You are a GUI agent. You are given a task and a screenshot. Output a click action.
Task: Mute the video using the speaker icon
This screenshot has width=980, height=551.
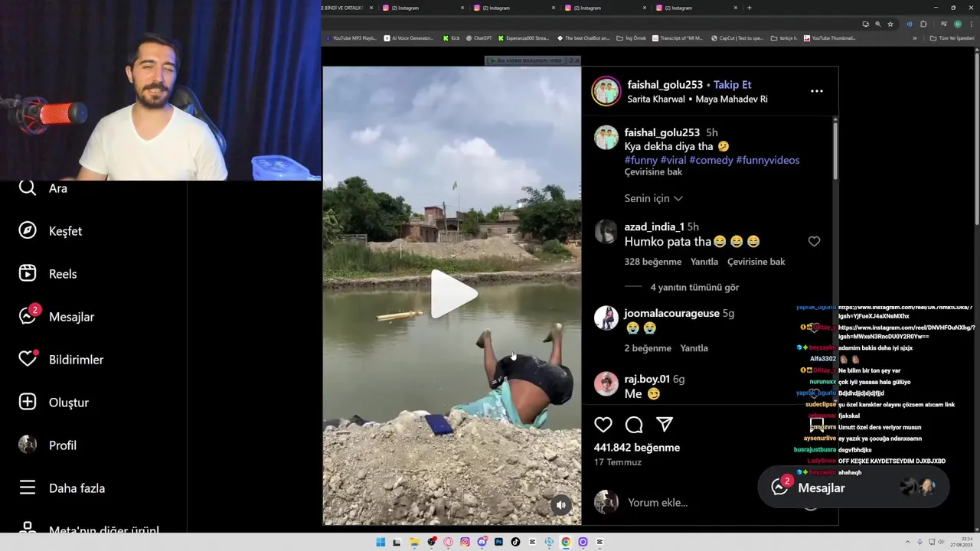coord(561,504)
